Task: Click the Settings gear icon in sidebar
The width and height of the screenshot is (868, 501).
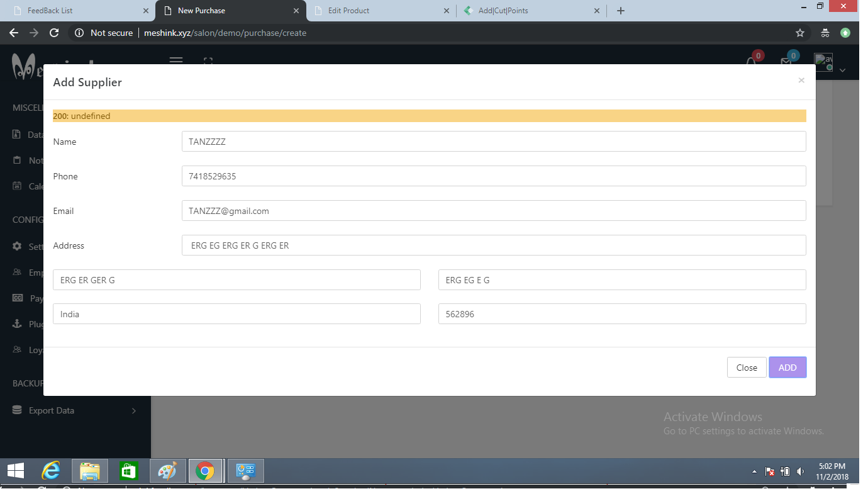Action: tap(17, 246)
